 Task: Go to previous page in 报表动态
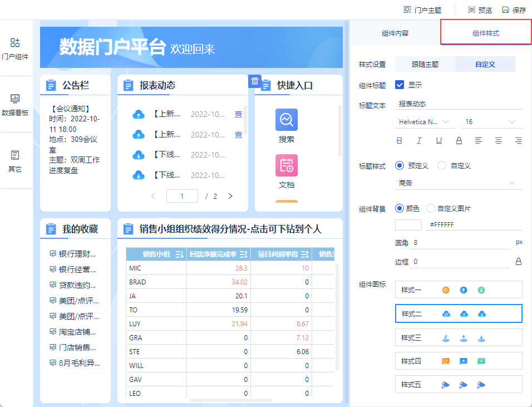(x=153, y=196)
